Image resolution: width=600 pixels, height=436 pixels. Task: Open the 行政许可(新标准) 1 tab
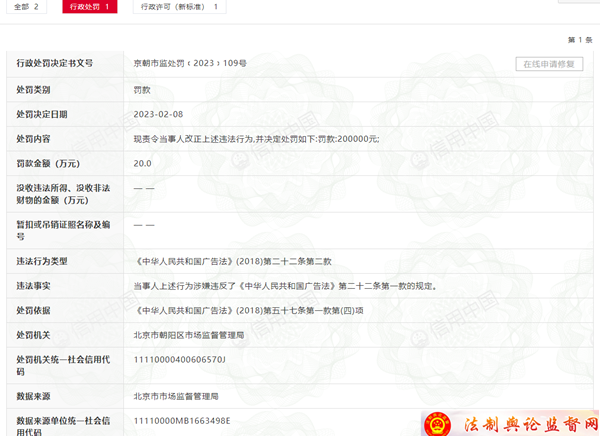tap(179, 7)
